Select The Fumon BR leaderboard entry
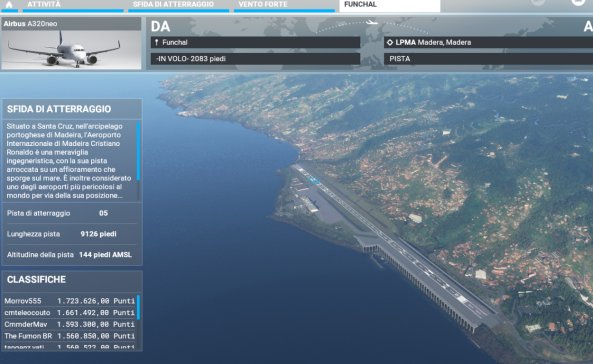The image size is (593, 364). [x=70, y=336]
